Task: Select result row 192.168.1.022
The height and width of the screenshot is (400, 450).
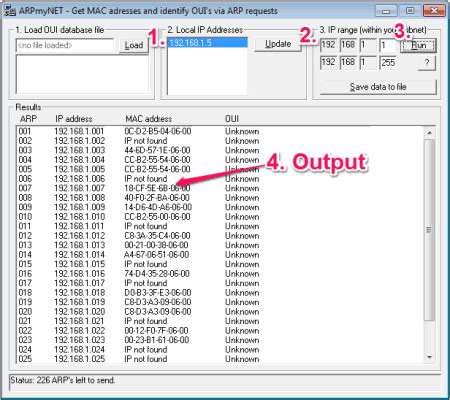Action: (x=220, y=331)
